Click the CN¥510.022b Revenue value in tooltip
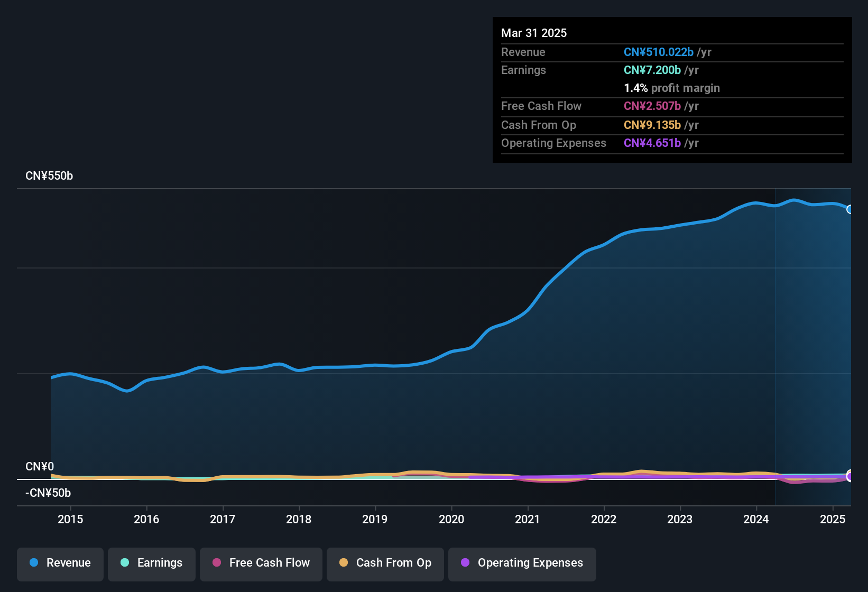This screenshot has height=592, width=868. click(658, 52)
